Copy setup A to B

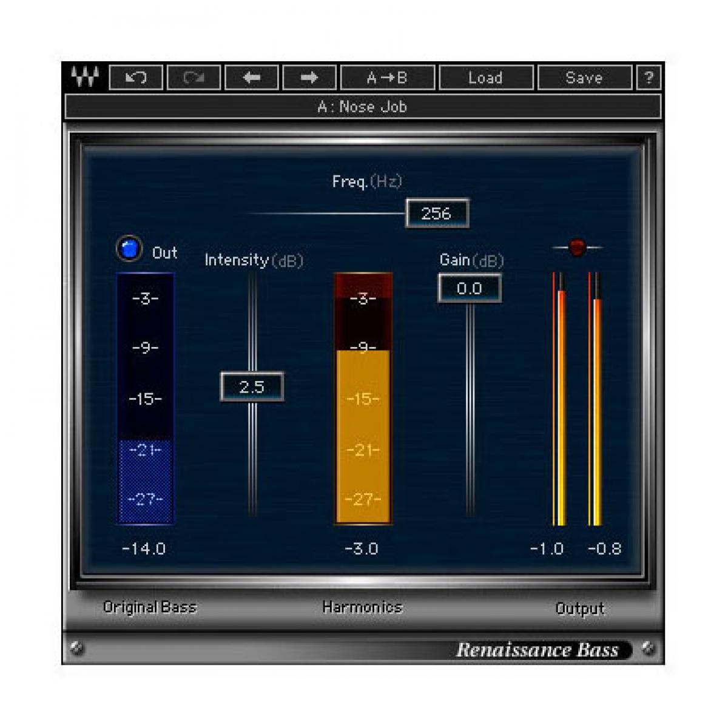pos(388,78)
